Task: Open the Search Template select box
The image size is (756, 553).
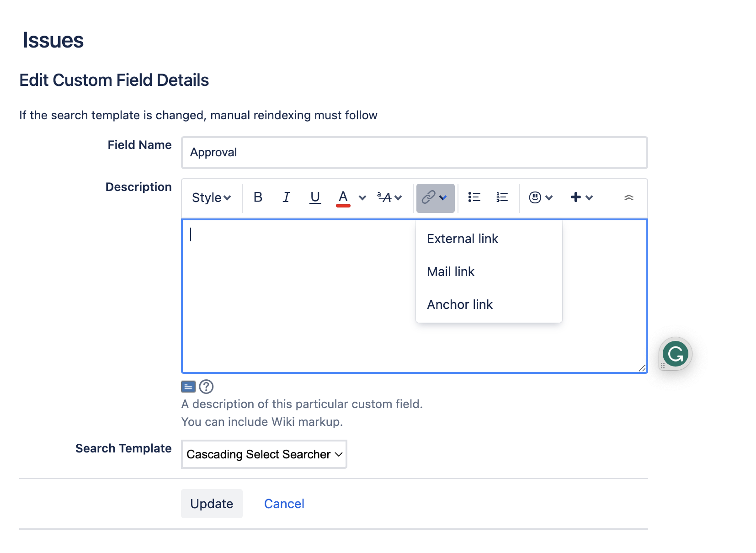Action: 264,454
